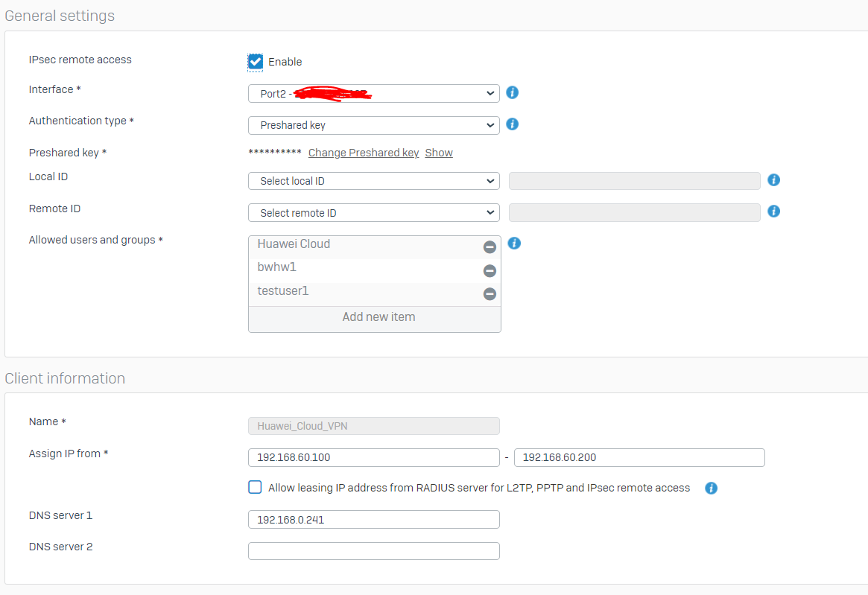Viewport: 868px width, 595px height.
Task: Toggle the IPsec remote access Enable checkbox
Action: click(x=256, y=62)
